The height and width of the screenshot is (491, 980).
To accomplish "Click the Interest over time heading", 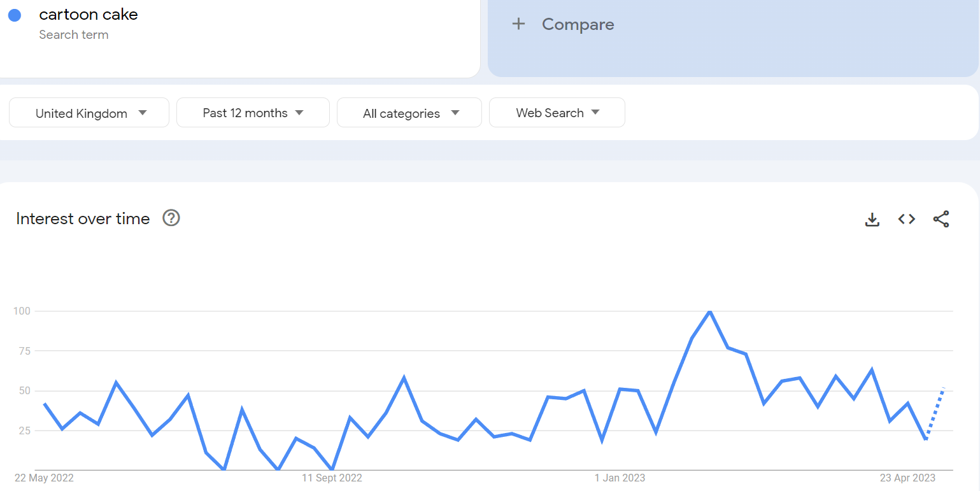I will (83, 218).
